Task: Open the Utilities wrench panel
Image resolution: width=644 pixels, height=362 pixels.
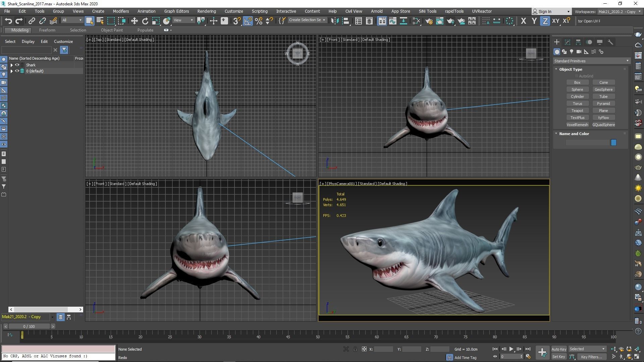Action: [610, 42]
